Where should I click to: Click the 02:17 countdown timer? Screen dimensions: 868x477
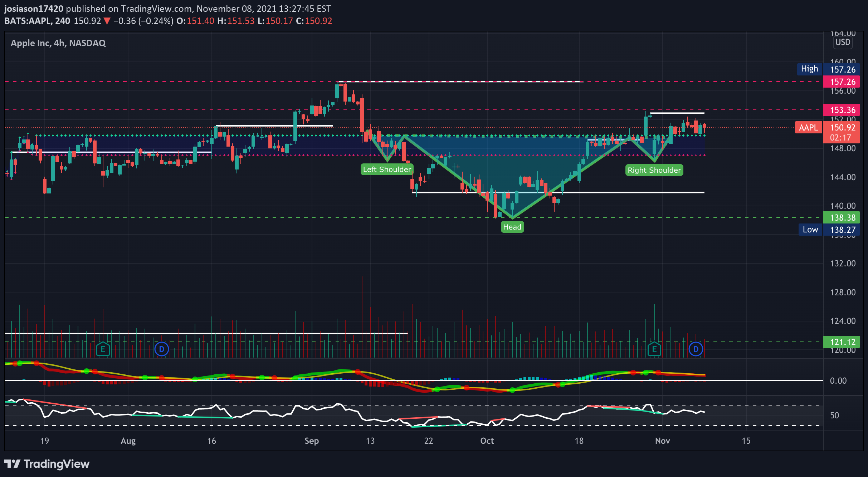click(x=840, y=138)
